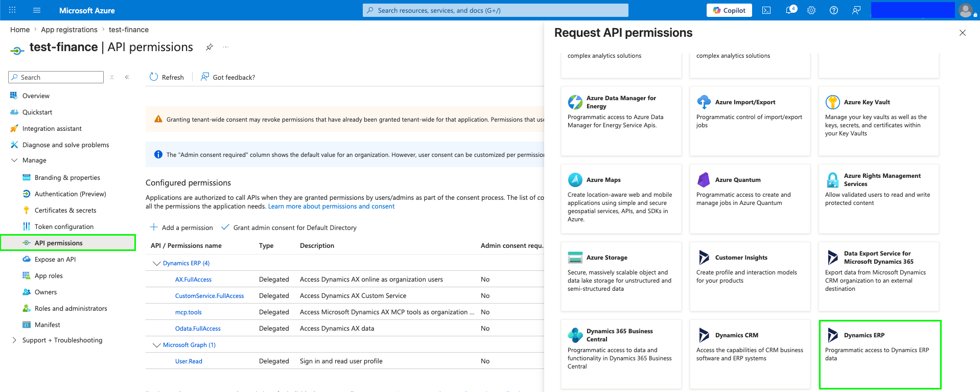The width and height of the screenshot is (980, 392).
Task: Open Certificates & secrets menu item
Action: (65, 210)
